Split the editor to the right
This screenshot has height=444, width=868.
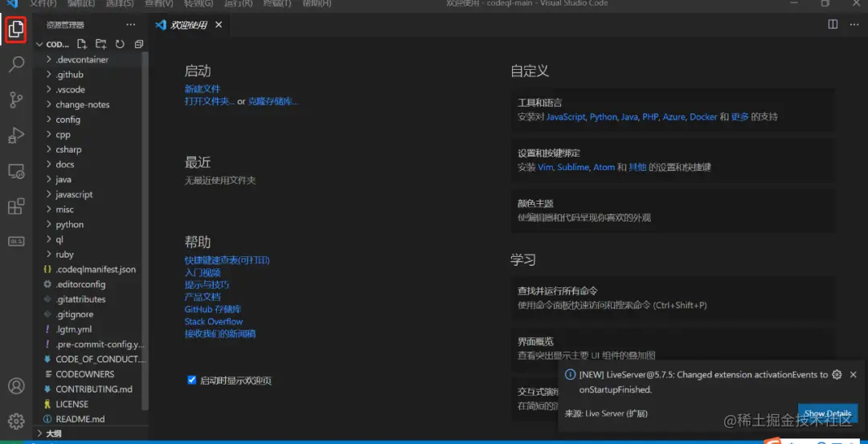point(832,24)
